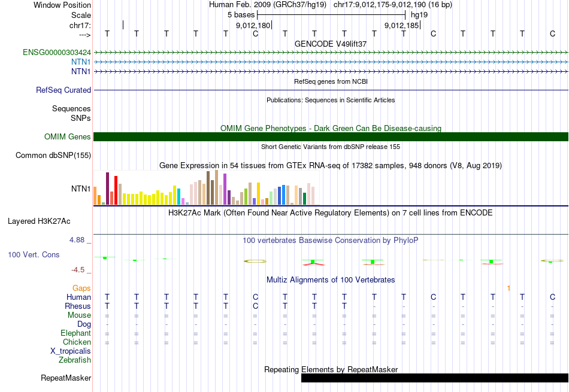The height and width of the screenshot is (392, 569).
Task: Click the Gaps row label
Action: tap(81, 288)
